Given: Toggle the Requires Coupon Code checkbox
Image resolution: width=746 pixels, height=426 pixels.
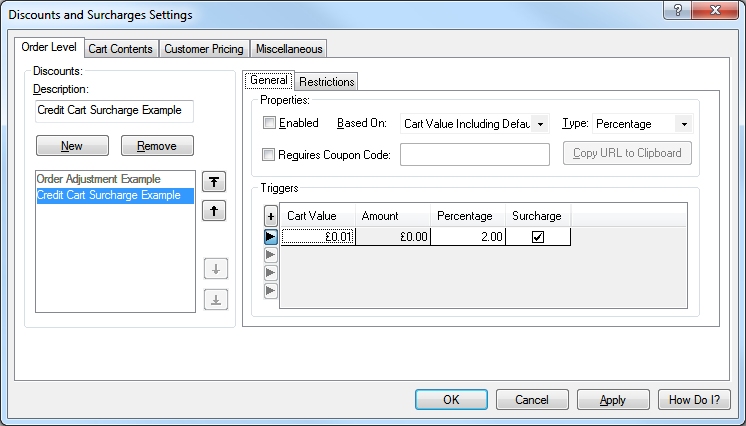Looking at the screenshot, I should (x=269, y=154).
